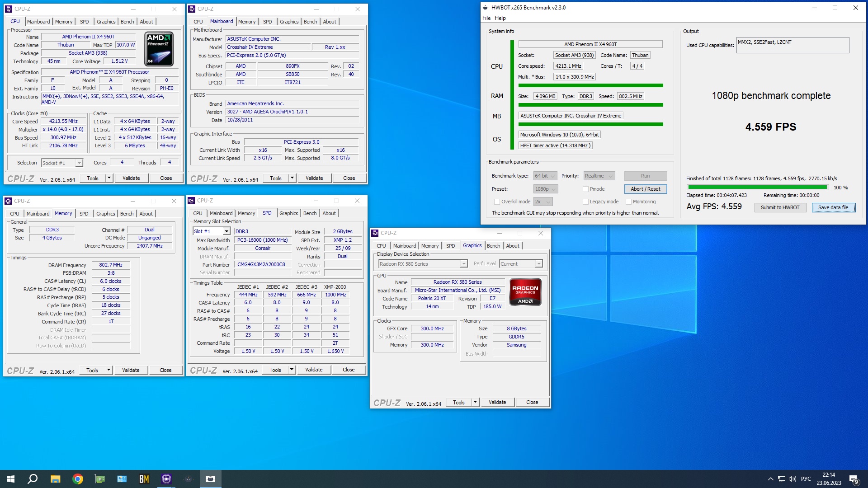Open the Help menu in HWBOT x265
Screen dimensions: 868x488
click(500, 18)
